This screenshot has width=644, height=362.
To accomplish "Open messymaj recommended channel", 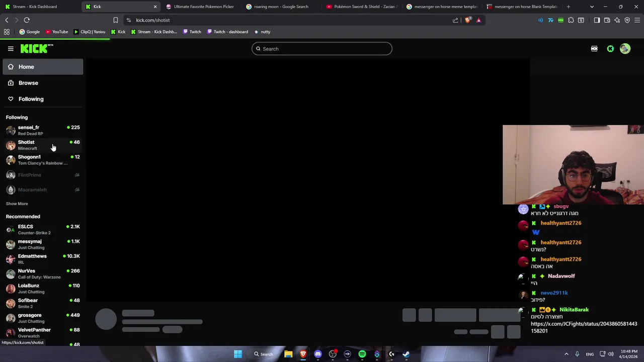I will pyautogui.click(x=43, y=244).
